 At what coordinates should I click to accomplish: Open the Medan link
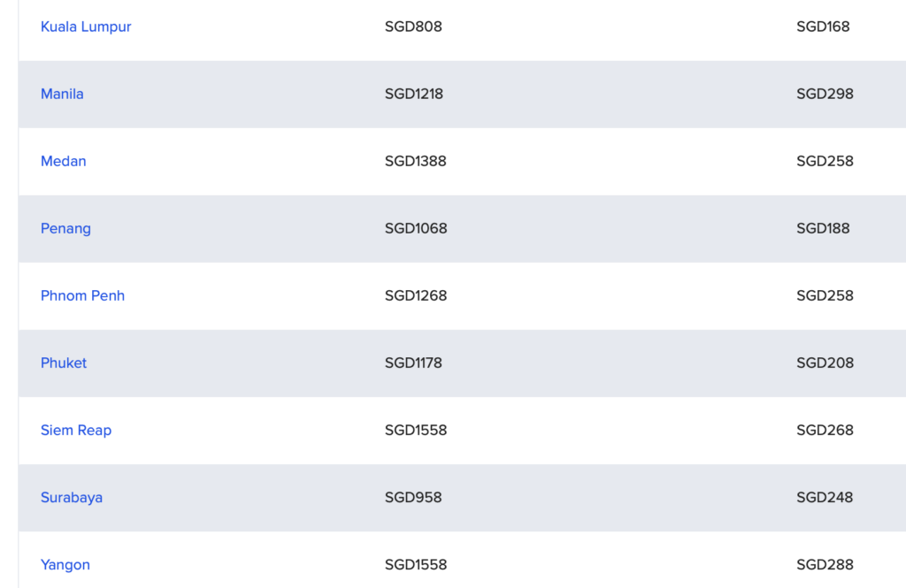coord(63,161)
